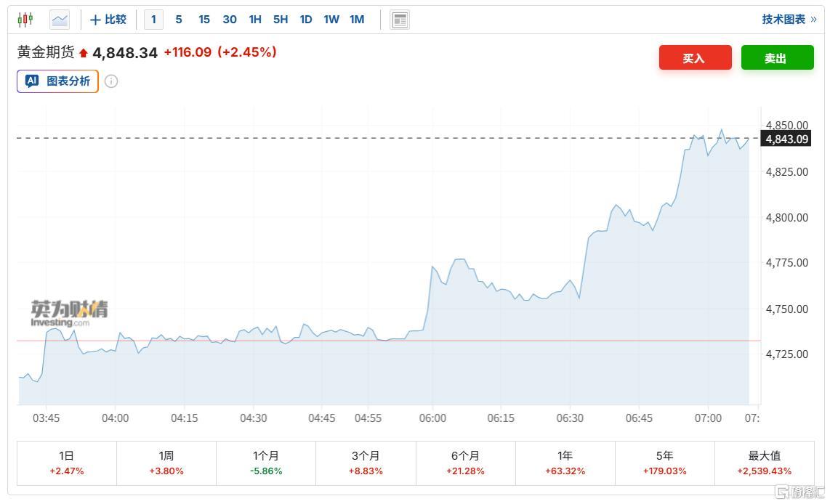Switch to the 1个月 range tab

(266, 463)
